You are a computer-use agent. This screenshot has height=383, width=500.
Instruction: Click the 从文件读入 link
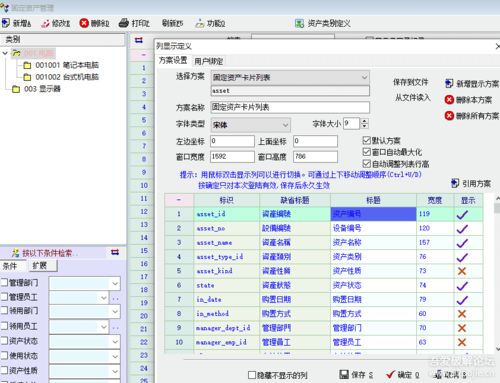coord(412,98)
